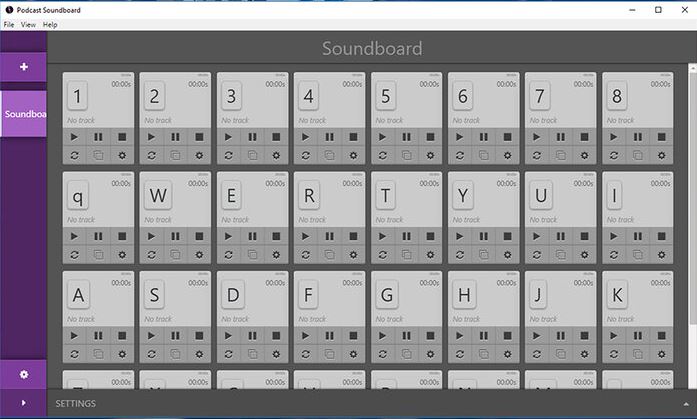Image resolution: width=697 pixels, height=419 pixels.
Task: Play the track on pad A
Action: tap(74, 336)
